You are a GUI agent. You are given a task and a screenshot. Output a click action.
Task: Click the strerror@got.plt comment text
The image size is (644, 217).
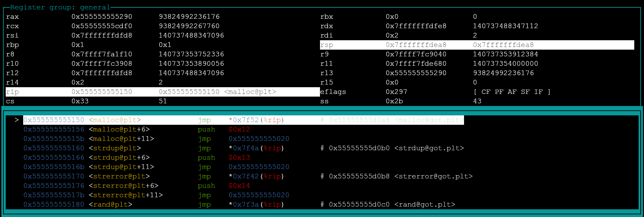[x=433, y=176]
